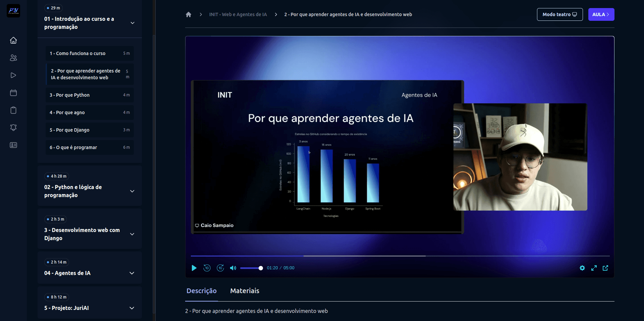This screenshot has height=321, width=644.
Task: Check notifications via the bell icon
Action: 13,128
